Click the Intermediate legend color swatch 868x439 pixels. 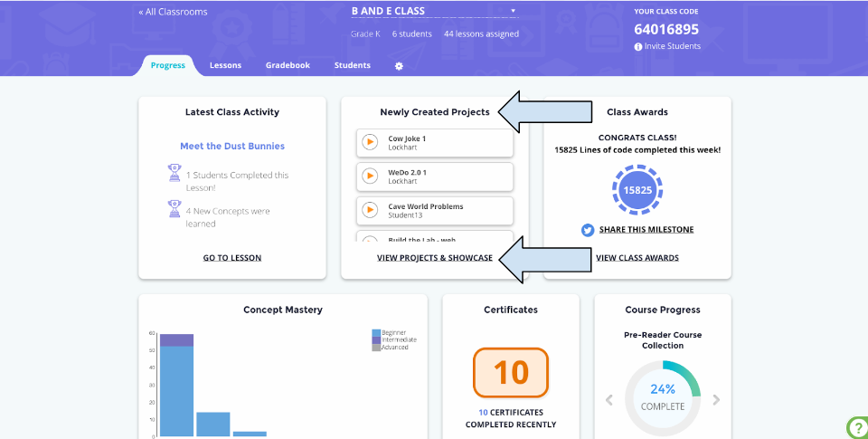coord(376,339)
